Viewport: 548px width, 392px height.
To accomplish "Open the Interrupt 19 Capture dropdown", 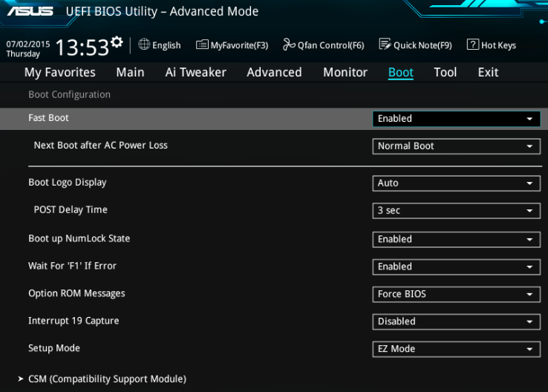I will tap(457, 321).
